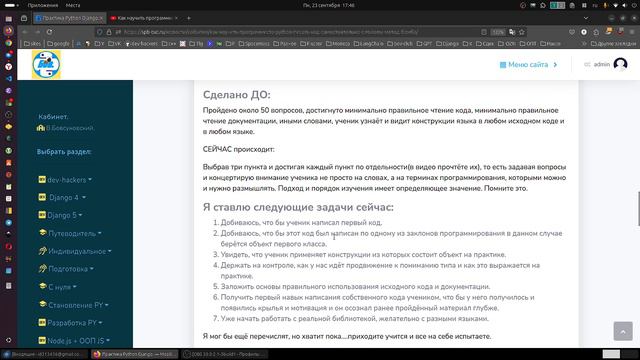Click the workspace switcher in top bar

[558, 5]
